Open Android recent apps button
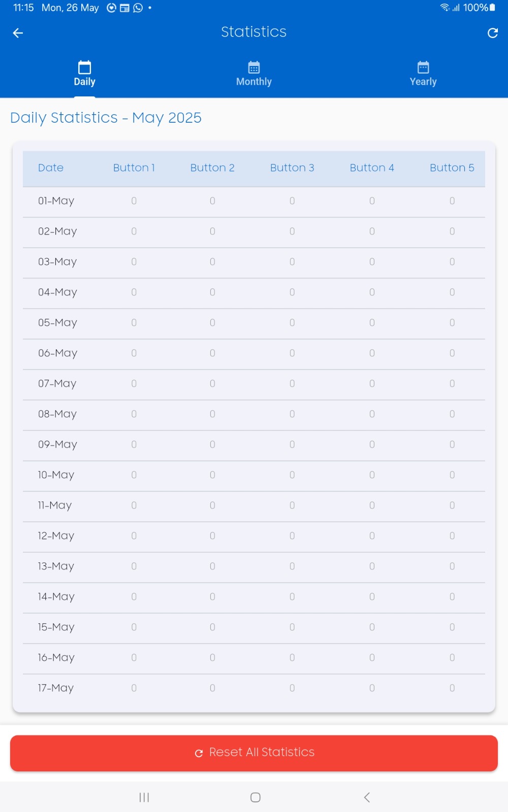Viewport: 508px width, 812px height. 144,797
